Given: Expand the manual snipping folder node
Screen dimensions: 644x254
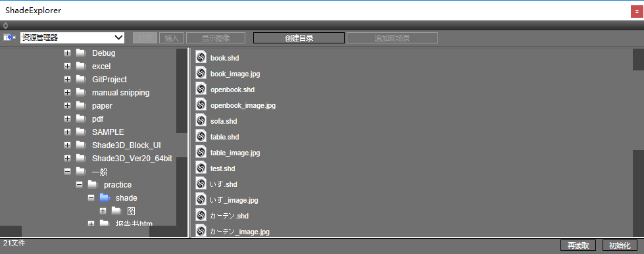Looking at the screenshot, I should 67,93.
